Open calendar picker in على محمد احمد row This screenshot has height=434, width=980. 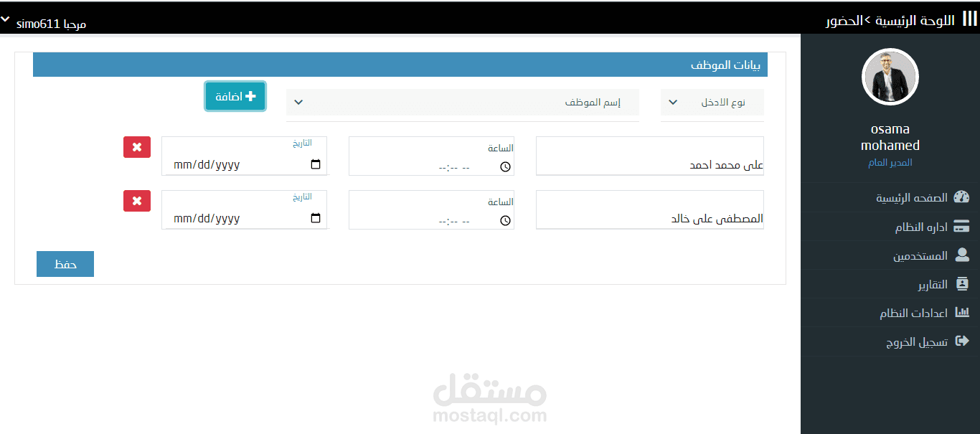(316, 164)
